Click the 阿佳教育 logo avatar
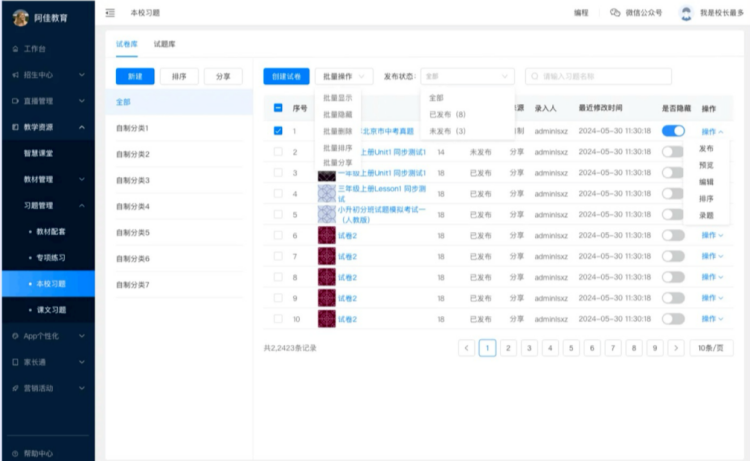The height and width of the screenshot is (461, 750). click(21, 18)
